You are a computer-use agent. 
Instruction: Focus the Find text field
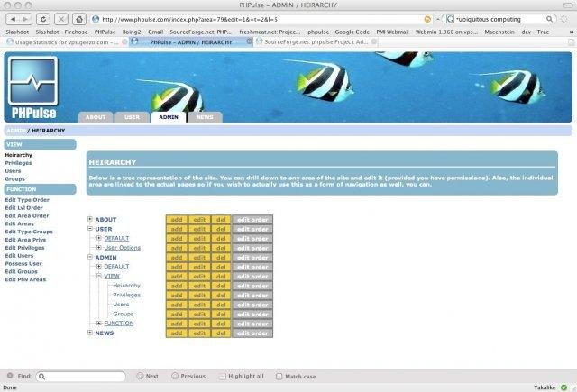click(x=81, y=376)
